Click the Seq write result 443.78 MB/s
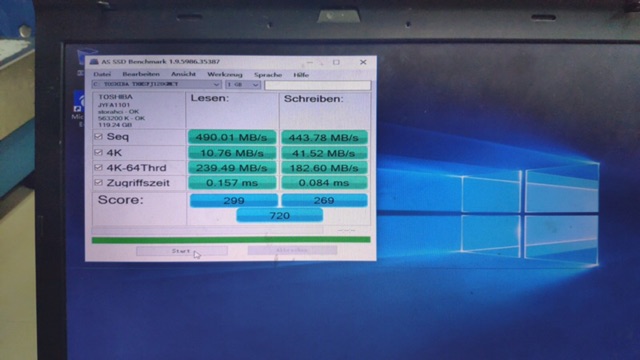Screen dimensions: 640x360 [x=324, y=138]
